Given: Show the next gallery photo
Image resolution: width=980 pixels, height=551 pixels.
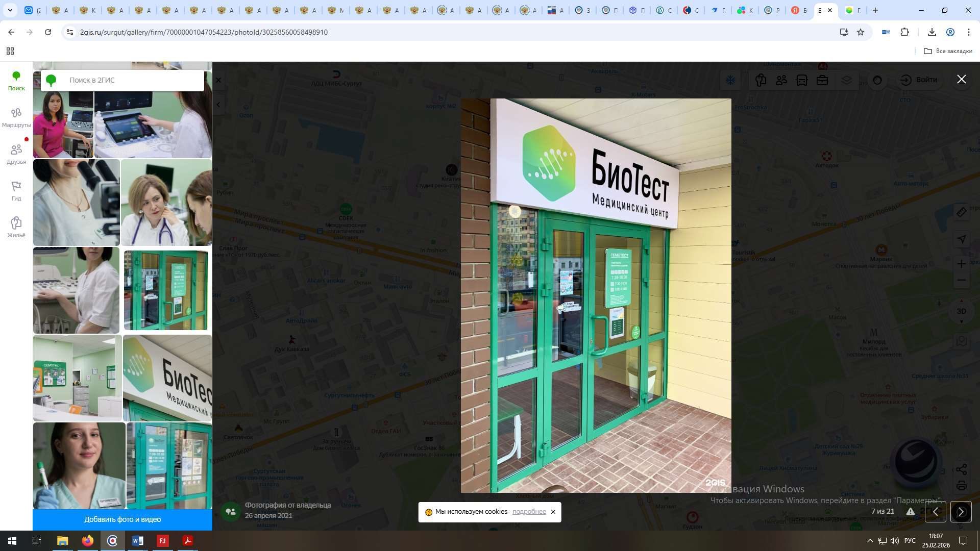Looking at the screenshot, I should [961, 512].
